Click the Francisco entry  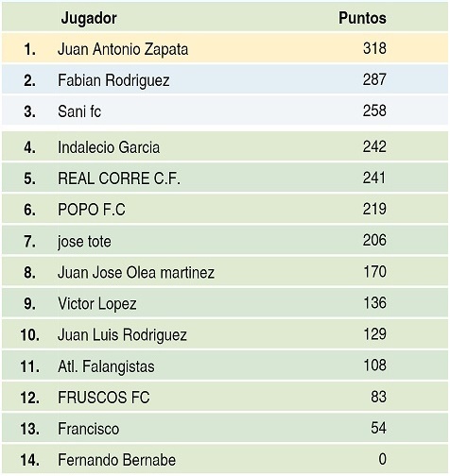89,429
